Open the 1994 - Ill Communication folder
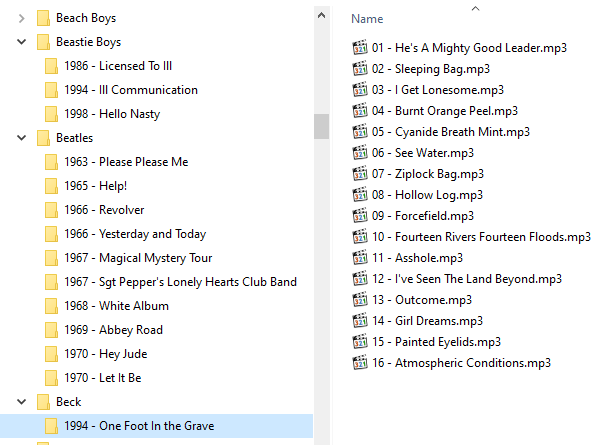605x445 pixels. click(x=131, y=90)
